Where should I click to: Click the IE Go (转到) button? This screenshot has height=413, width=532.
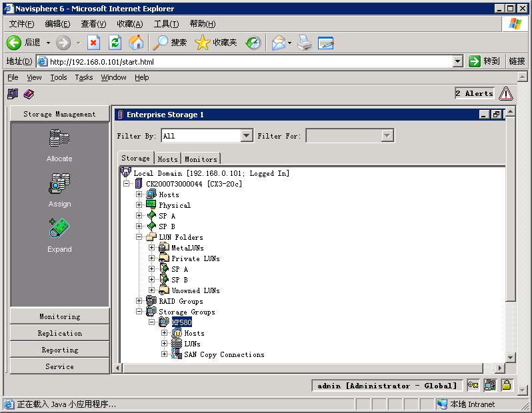485,61
